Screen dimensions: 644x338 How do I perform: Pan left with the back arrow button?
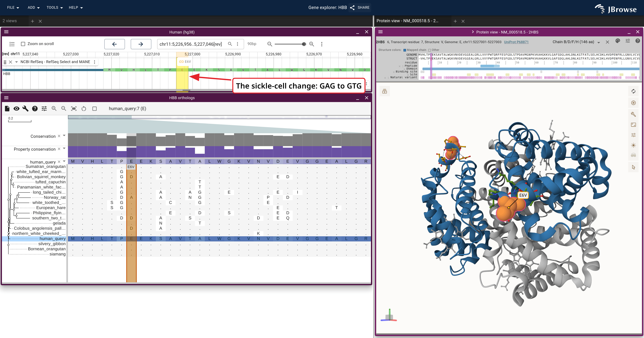pyautogui.click(x=114, y=44)
